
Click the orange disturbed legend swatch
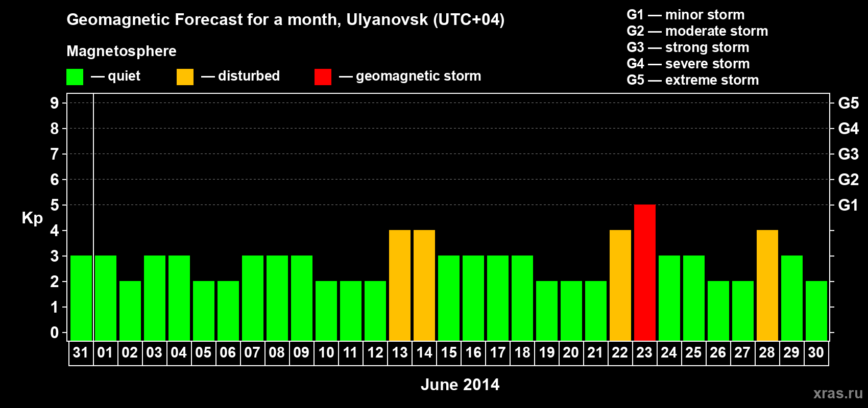pyautogui.click(x=185, y=77)
